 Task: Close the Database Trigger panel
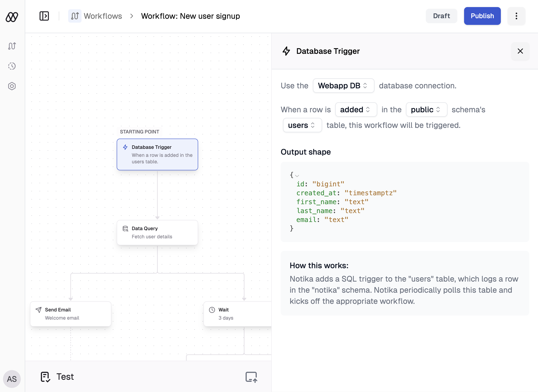[x=520, y=51]
